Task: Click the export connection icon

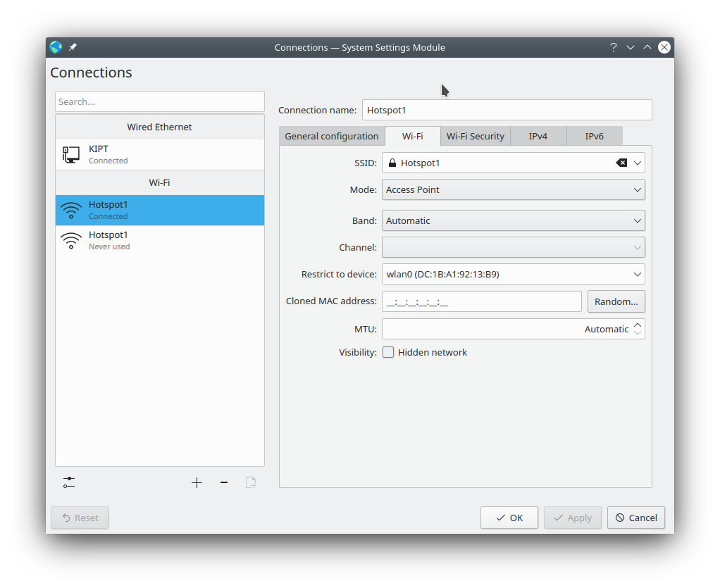Action: pyautogui.click(x=251, y=482)
